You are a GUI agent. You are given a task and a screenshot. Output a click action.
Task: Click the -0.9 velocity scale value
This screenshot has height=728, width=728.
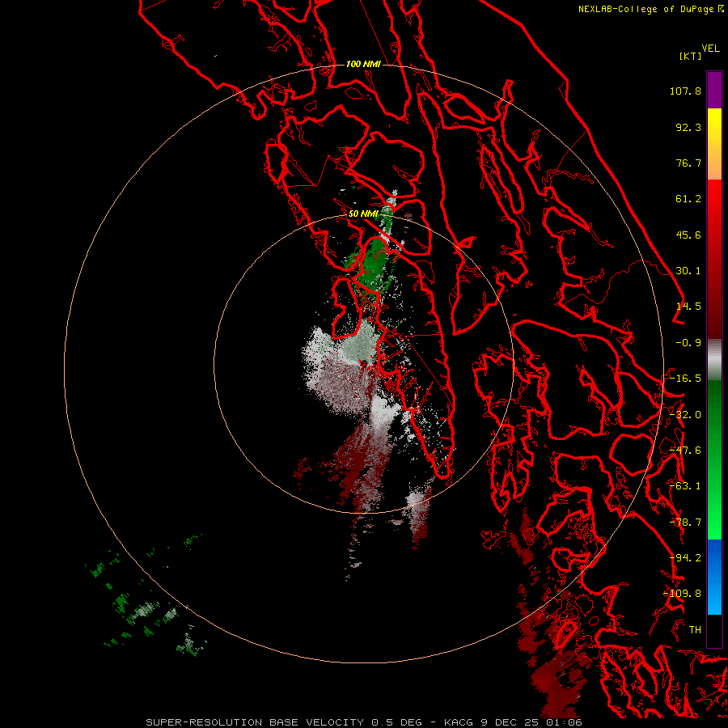point(688,343)
